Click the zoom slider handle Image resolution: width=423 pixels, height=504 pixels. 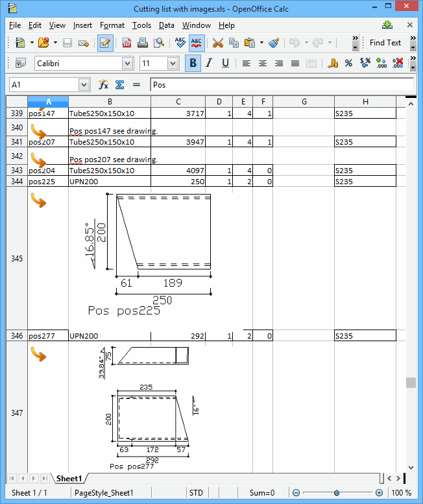point(335,493)
